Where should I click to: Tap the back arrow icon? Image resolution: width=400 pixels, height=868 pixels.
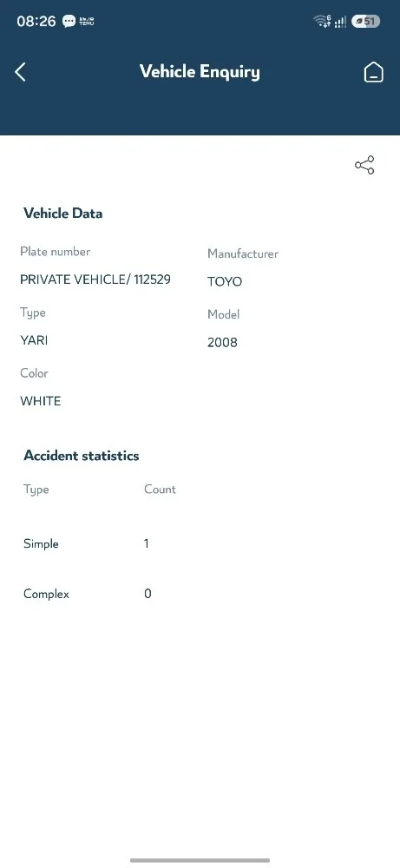point(20,72)
